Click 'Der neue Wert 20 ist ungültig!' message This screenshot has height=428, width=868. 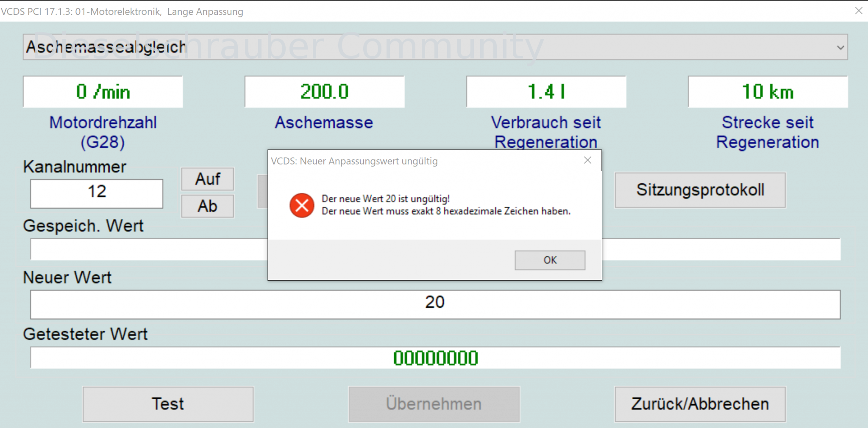[x=386, y=199]
